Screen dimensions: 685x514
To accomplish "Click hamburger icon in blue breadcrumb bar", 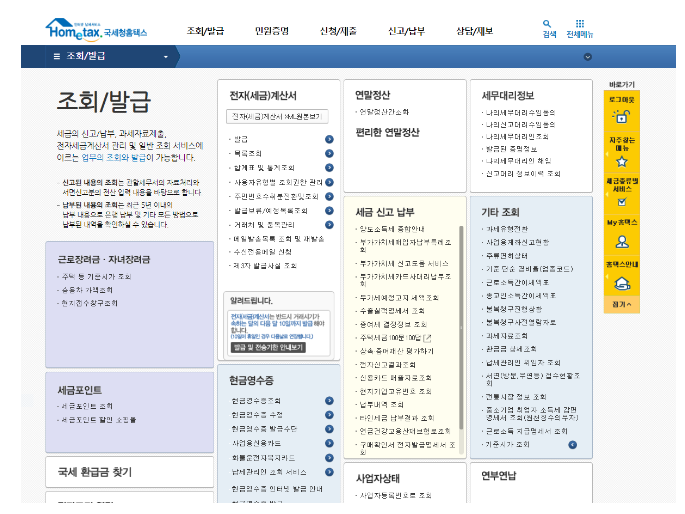I will point(57,56).
